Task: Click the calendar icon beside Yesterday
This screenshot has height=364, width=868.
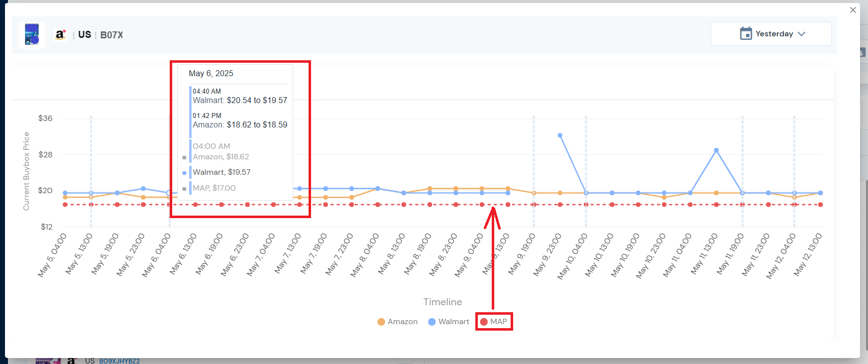Action: point(746,33)
